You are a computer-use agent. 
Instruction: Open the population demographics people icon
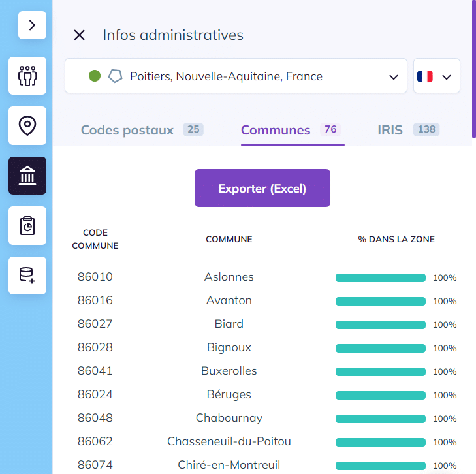(x=27, y=76)
